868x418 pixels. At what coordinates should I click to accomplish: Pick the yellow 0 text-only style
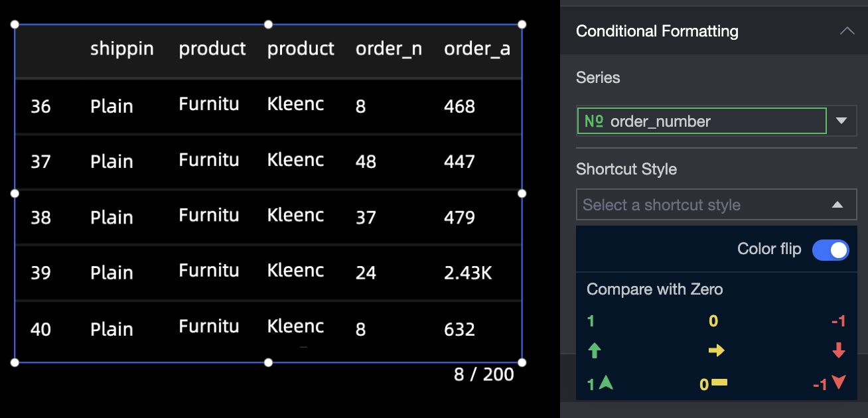coord(713,322)
